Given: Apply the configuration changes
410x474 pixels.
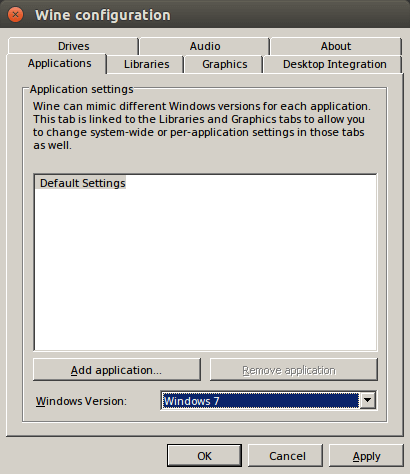Looking at the screenshot, I should click(x=366, y=456).
